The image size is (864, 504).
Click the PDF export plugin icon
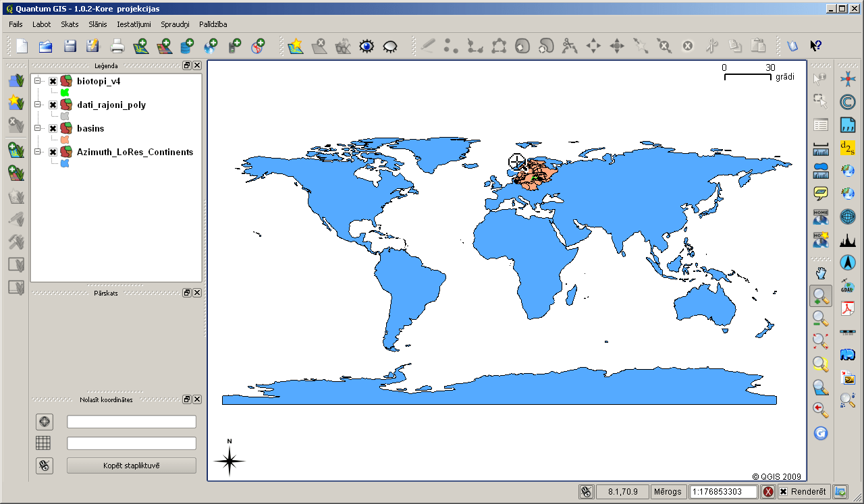pyautogui.click(x=848, y=308)
